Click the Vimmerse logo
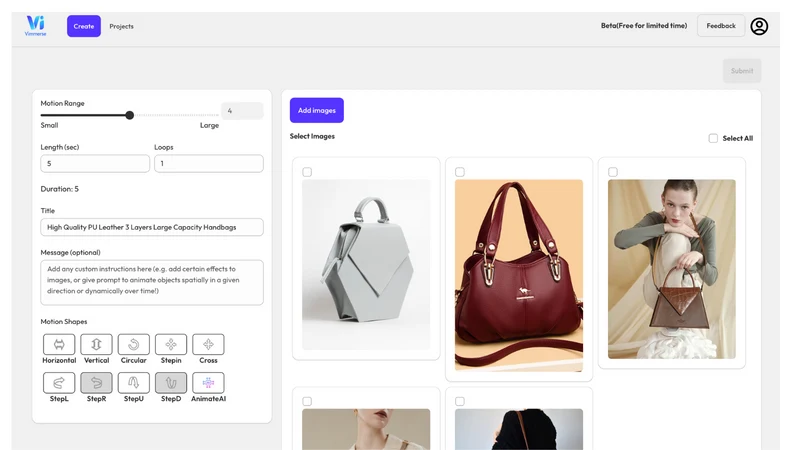Image resolution: width=800 pixels, height=450 pixels. coord(36,26)
